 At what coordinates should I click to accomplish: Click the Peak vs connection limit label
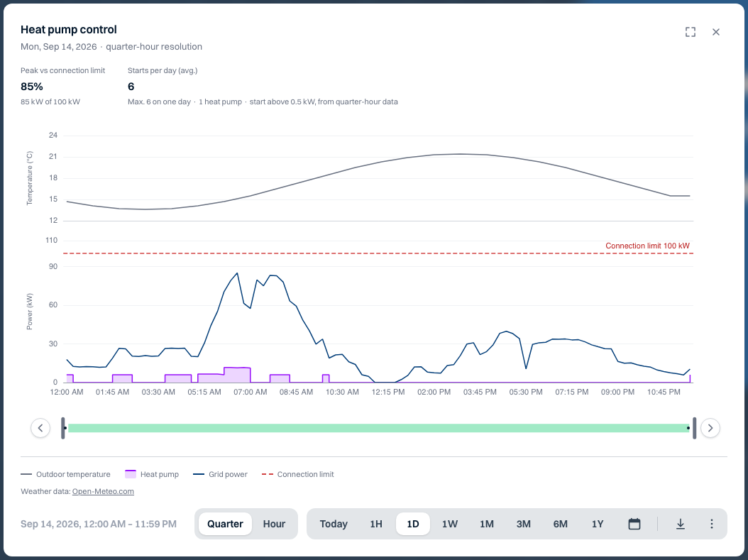pos(62,70)
